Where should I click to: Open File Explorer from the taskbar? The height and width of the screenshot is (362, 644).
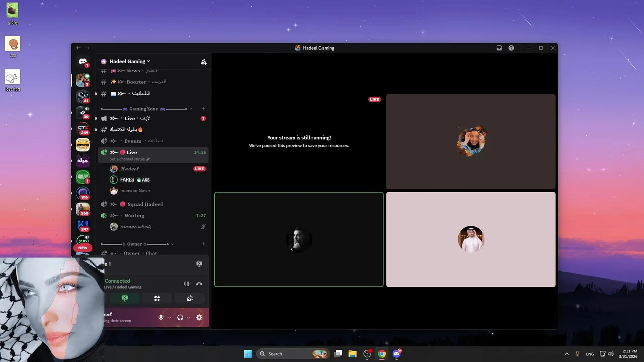352,354
